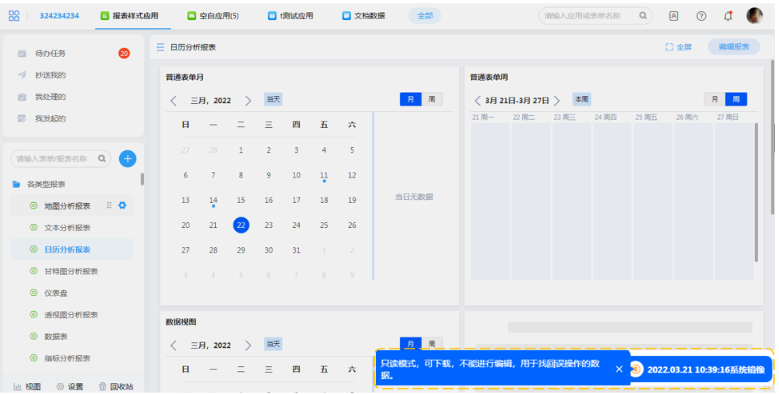Screen dimensions: 779x394
Task: Click the fullscreen 全屏 icon
Action: 669,47
